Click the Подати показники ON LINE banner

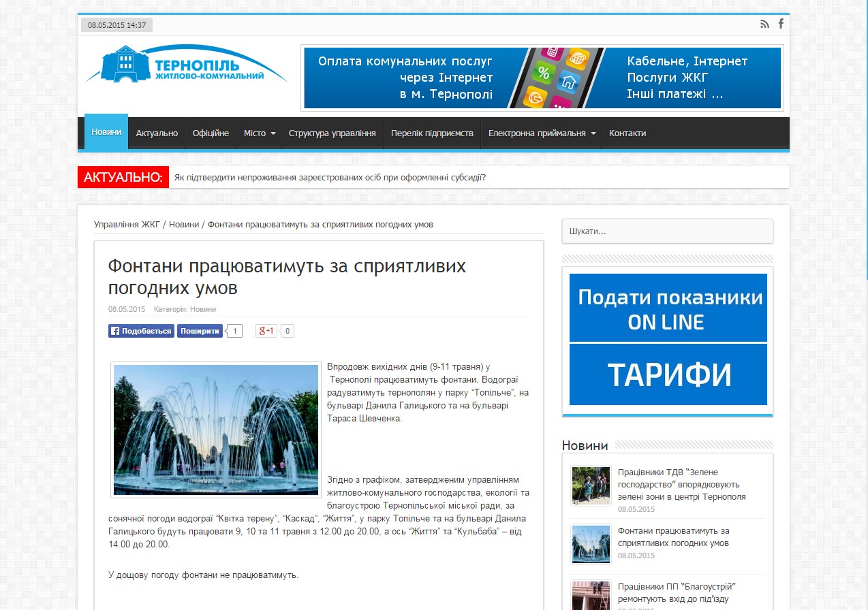point(668,308)
